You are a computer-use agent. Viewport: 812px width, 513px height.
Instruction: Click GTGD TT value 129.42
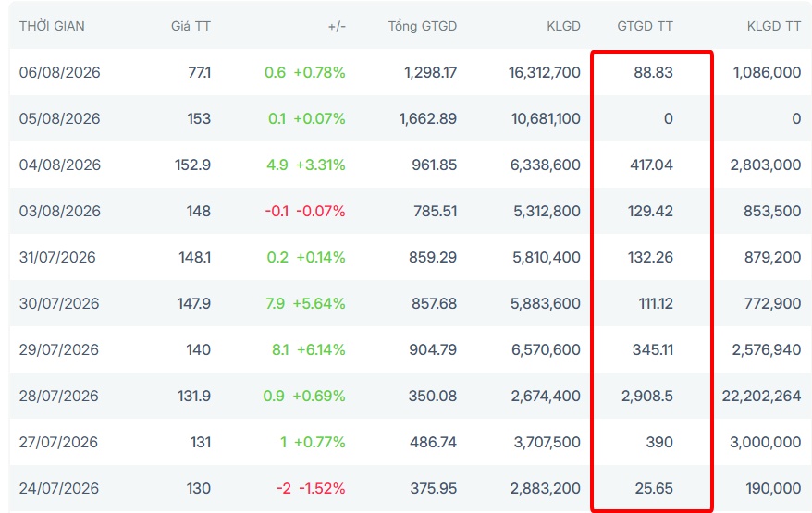pyautogui.click(x=650, y=211)
